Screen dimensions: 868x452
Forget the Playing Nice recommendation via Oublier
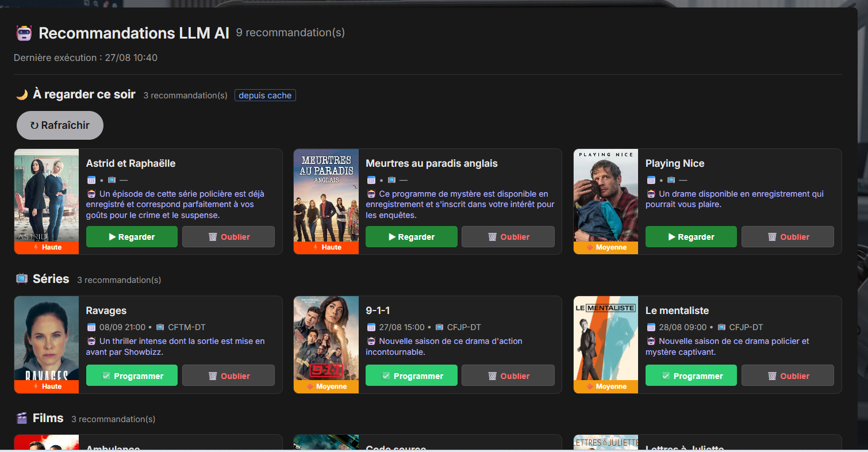tap(788, 237)
